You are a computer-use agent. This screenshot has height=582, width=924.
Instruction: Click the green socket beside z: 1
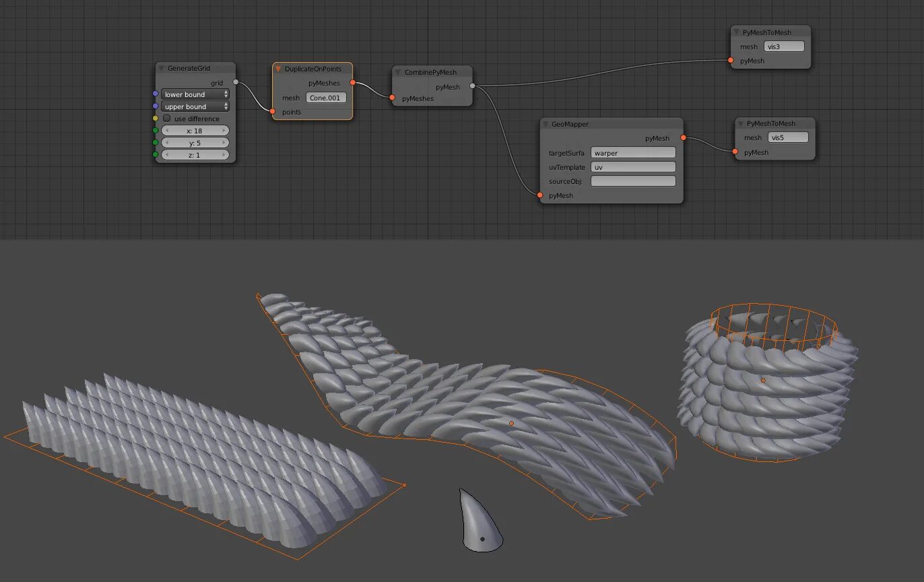pos(156,155)
